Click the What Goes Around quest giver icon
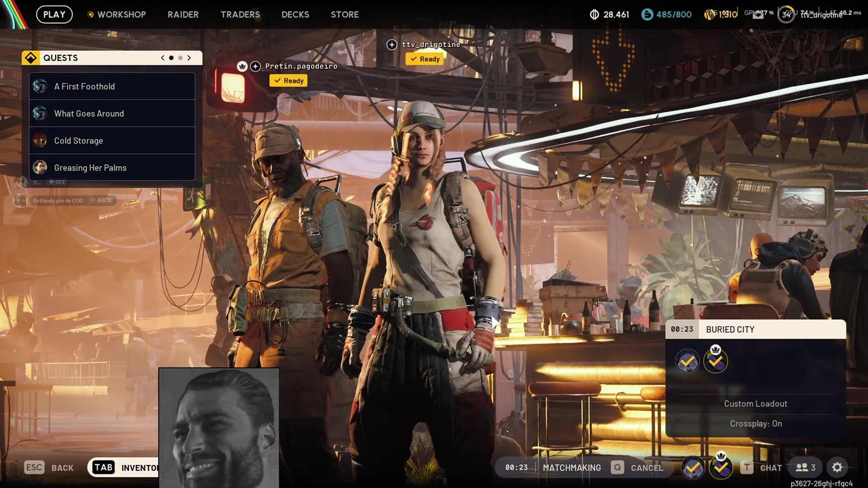Viewport: 868px width, 488px height. [40, 113]
